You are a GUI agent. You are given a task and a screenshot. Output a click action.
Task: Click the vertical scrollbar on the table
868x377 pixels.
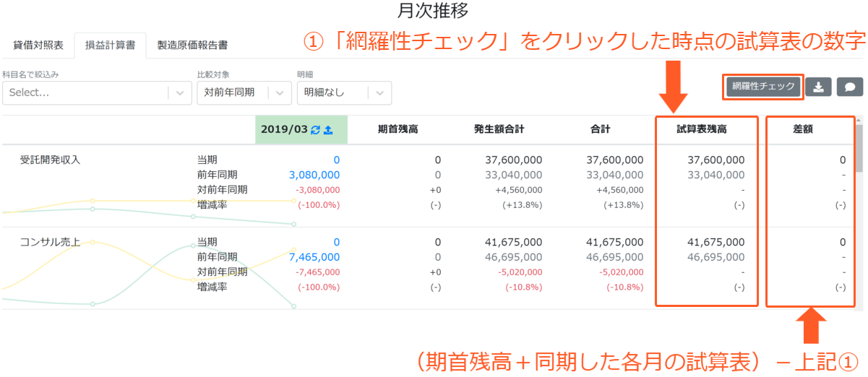pos(859,148)
